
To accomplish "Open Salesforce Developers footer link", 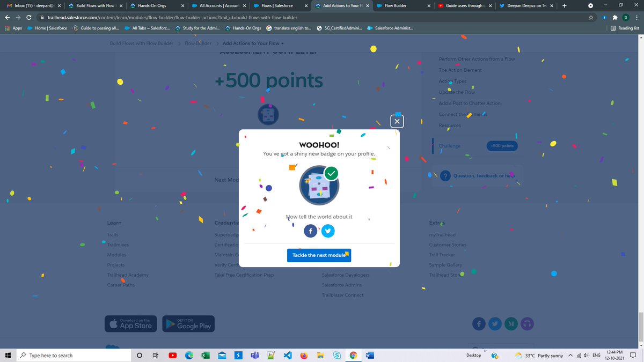I will click(x=346, y=275).
